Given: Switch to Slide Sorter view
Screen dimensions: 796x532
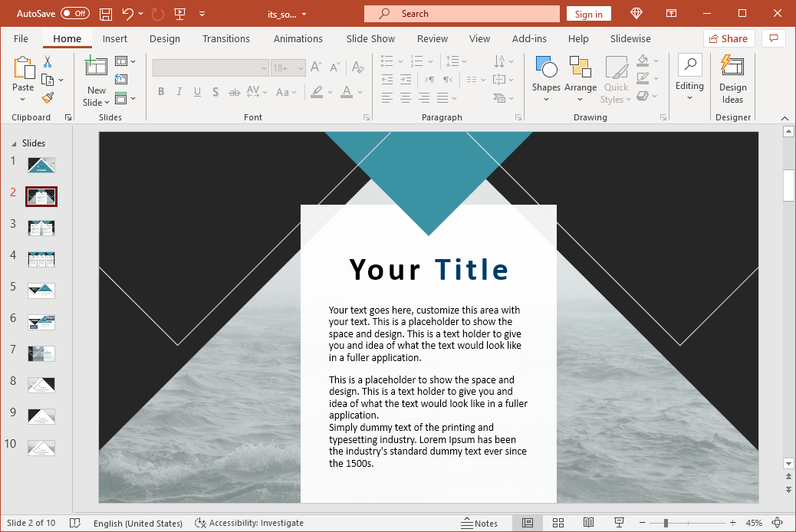Looking at the screenshot, I should pos(558,523).
